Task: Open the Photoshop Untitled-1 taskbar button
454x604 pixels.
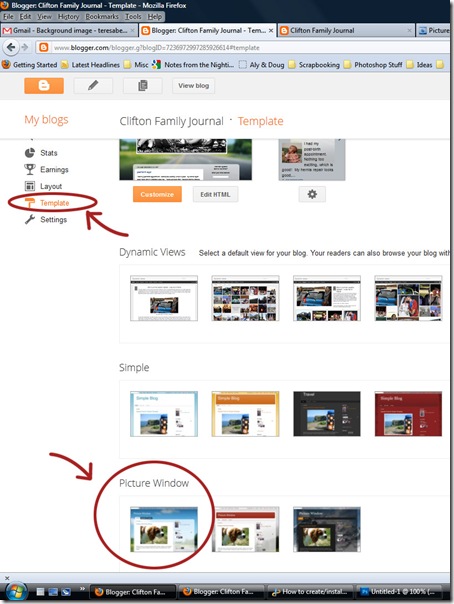Action: click(x=399, y=592)
